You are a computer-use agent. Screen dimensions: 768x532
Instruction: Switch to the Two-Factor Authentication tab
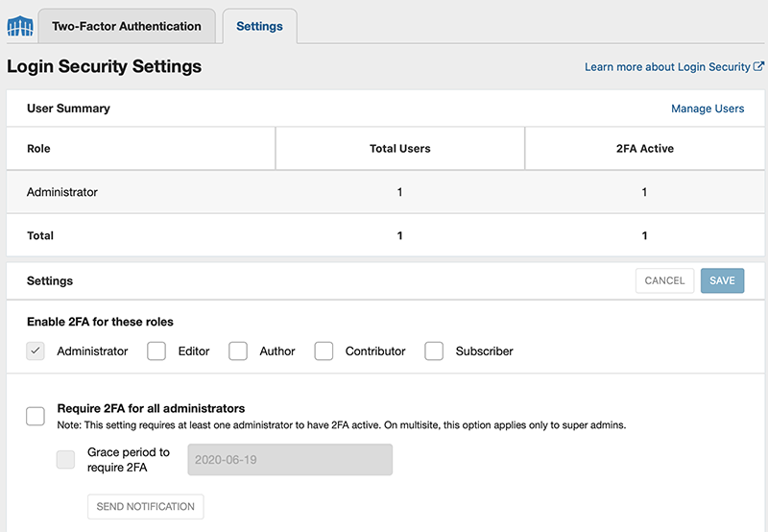127,26
